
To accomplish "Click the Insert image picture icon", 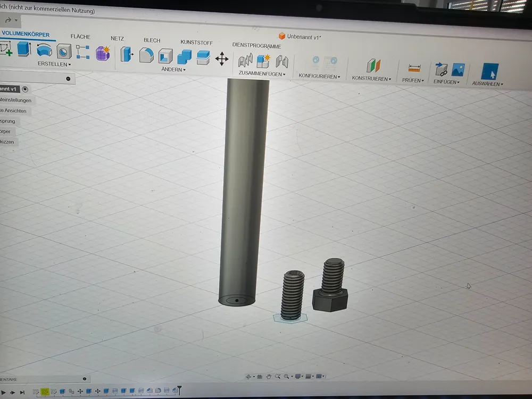I will tap(458, 70).
